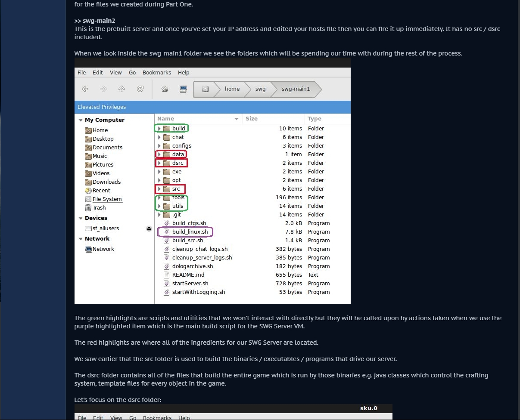Open the Computer toolbar icon
Screen dimensions: 520x420
(183, 89)
